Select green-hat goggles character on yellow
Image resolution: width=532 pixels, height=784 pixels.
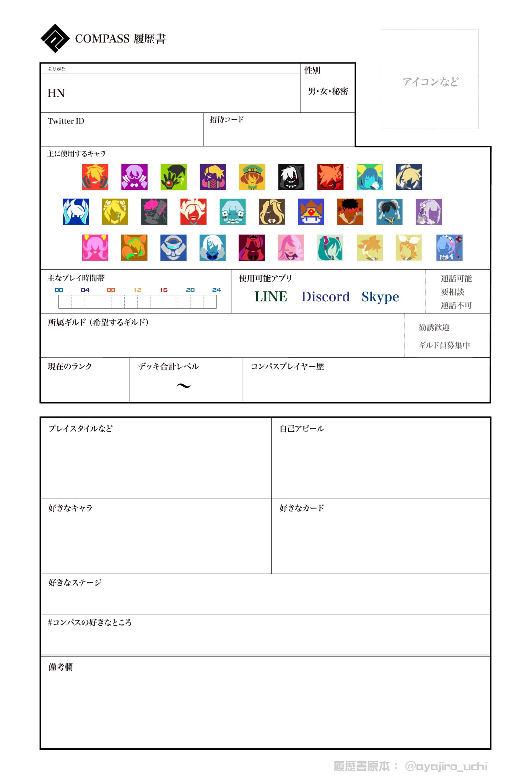point(252,177)
